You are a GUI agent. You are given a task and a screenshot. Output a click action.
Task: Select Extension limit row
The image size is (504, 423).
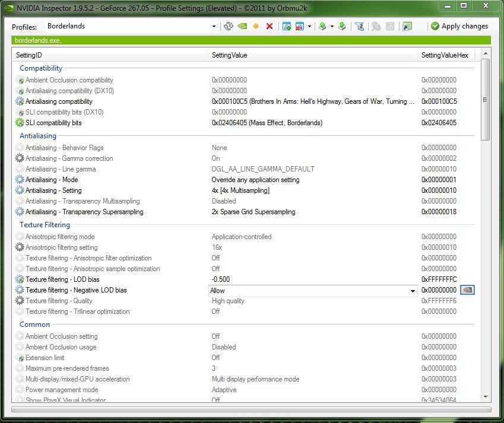245,358
